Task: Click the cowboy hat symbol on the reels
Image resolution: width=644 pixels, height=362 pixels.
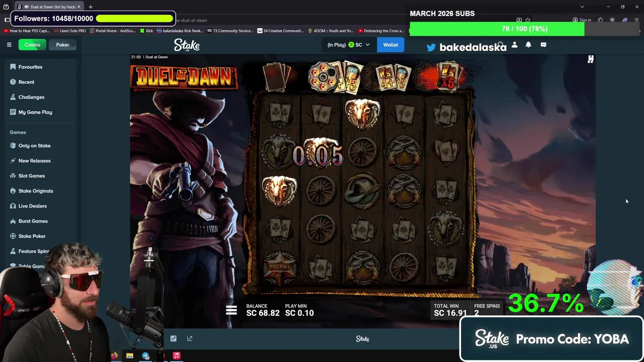Action: coord(362,190)
